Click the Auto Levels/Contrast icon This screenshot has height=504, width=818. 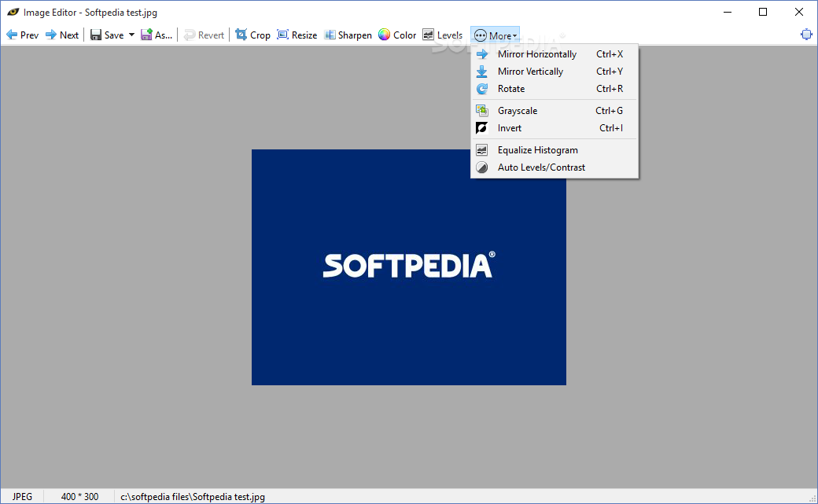click(x=482, y=167)
